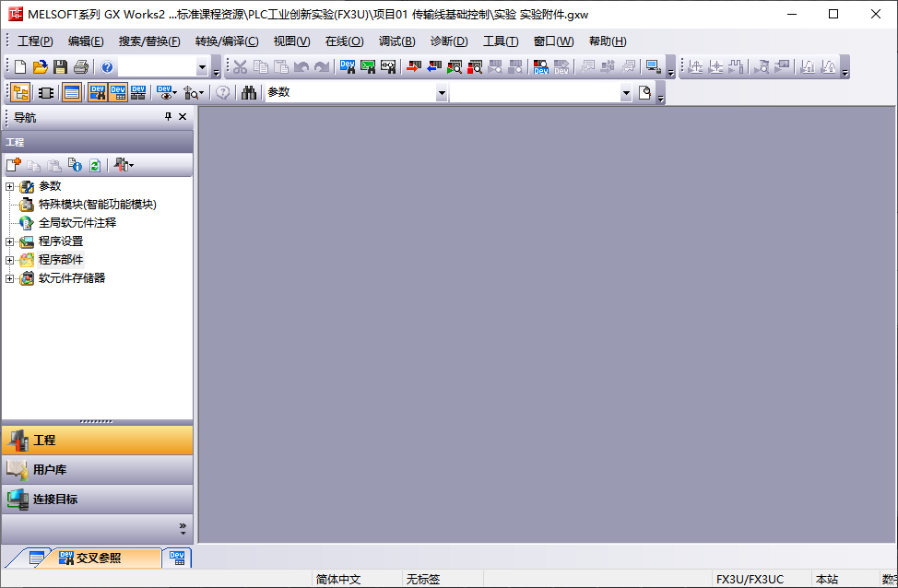Stop monitoring with the red square magnifier icon
Image resolution: width=898 pixels, height=588 pixels.
click(x=475, y=67)
